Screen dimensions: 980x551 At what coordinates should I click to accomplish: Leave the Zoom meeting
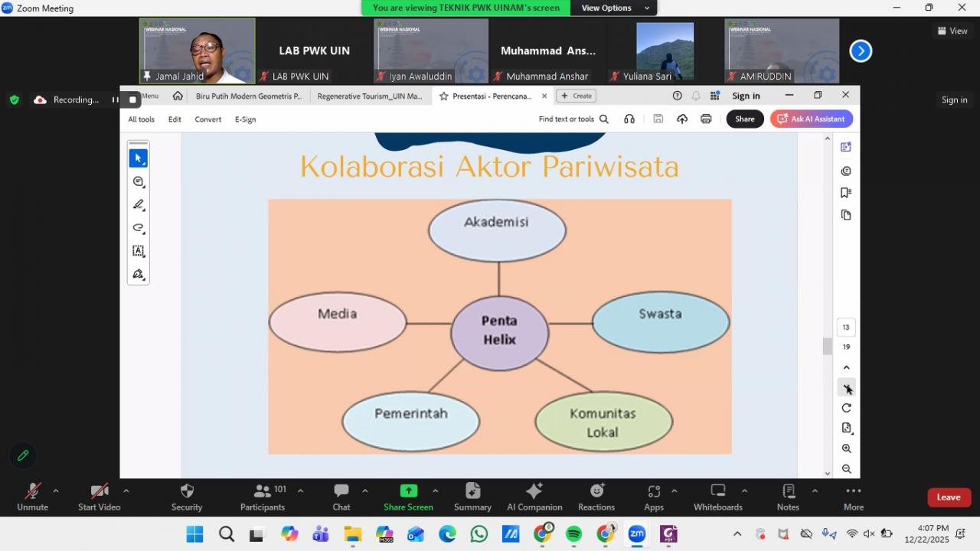(x=949, y=497)
